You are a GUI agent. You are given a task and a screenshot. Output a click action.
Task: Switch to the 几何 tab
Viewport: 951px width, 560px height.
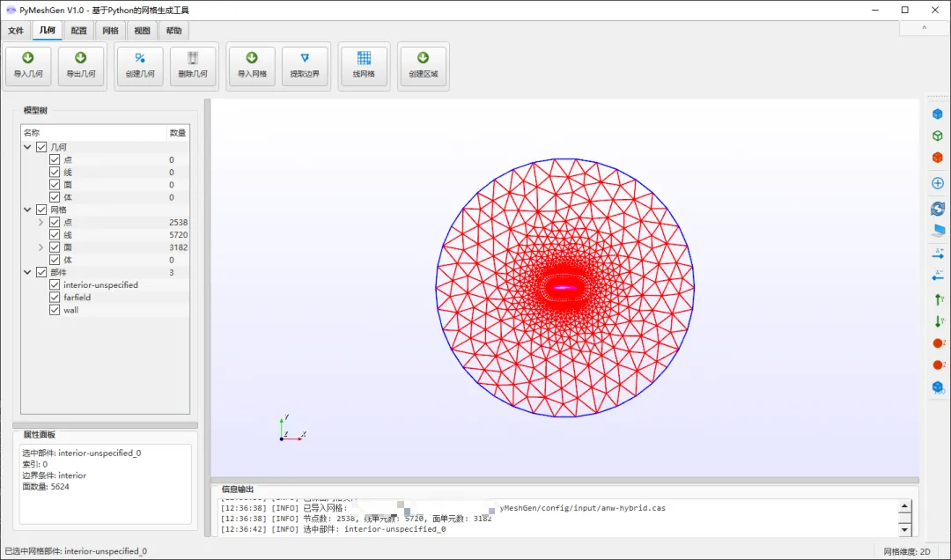[x=48, y=30]
